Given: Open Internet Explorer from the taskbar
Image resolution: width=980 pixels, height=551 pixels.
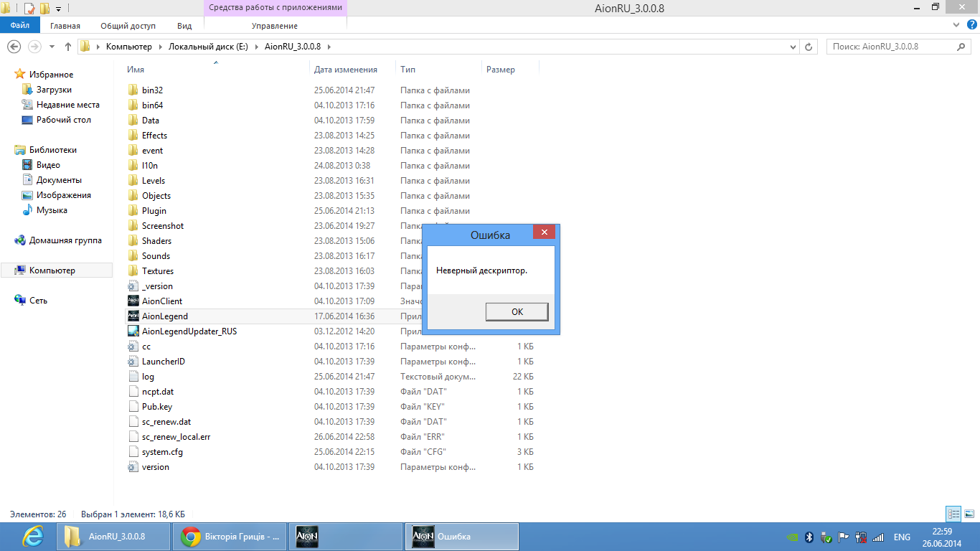Looking at the screenshot, I should pyautogui.click(x=32, y=537).
